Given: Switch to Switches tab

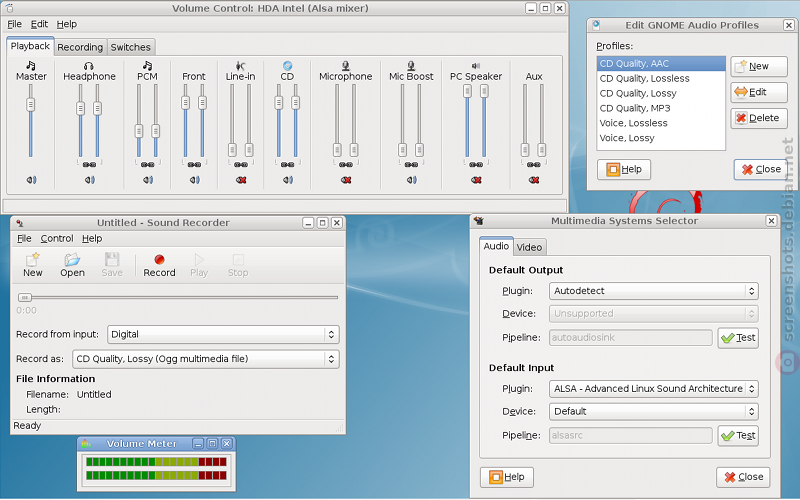Looking at the screenshot, I should 131,47.
